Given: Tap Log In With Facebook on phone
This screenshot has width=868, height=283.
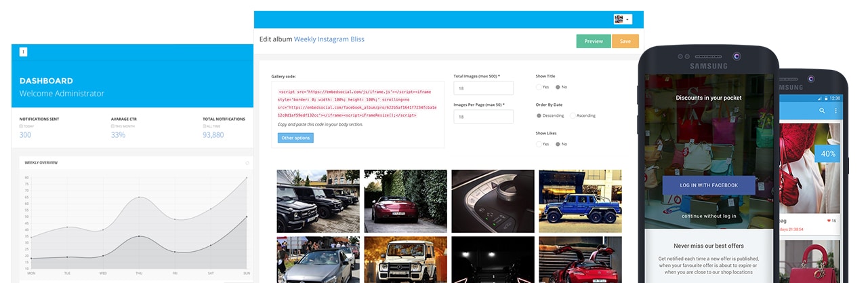Looking at the screenshot, I should (709, 185).
